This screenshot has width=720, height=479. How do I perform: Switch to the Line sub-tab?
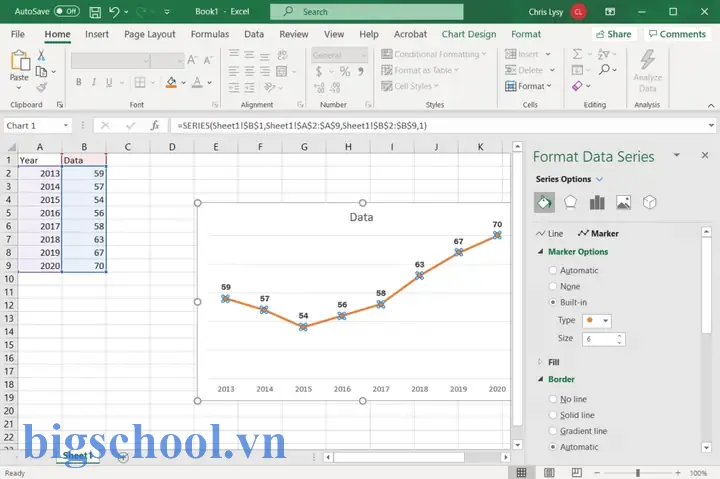click(549, 233)
